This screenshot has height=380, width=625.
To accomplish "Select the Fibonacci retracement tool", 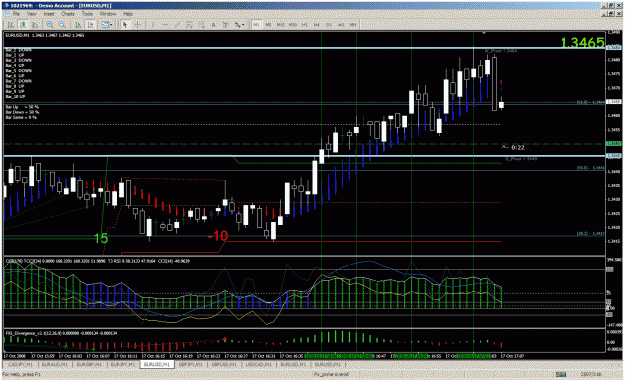I will (201, 25).
